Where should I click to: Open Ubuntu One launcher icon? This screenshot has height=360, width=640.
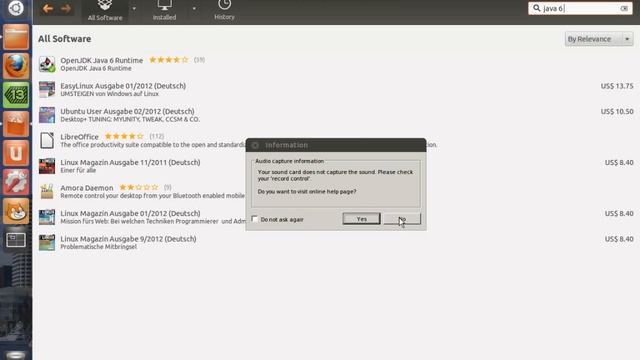click(16, 153)
